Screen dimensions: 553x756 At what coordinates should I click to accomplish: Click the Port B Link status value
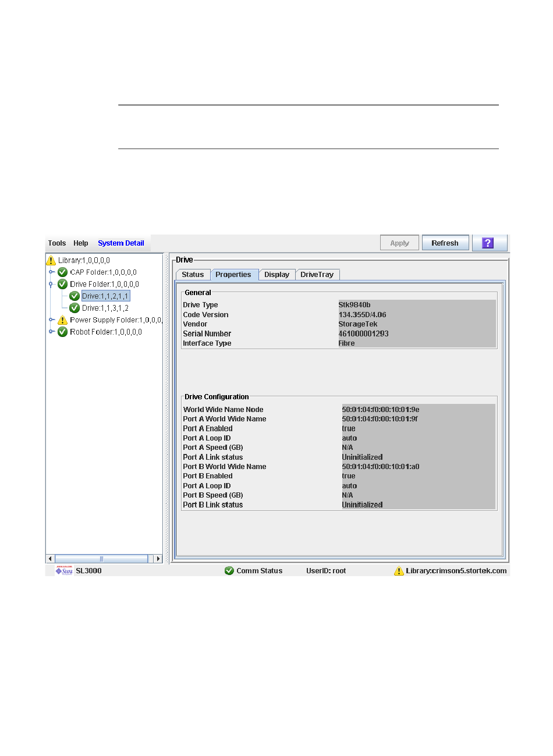pyautogui.click(x=362, y=505)
